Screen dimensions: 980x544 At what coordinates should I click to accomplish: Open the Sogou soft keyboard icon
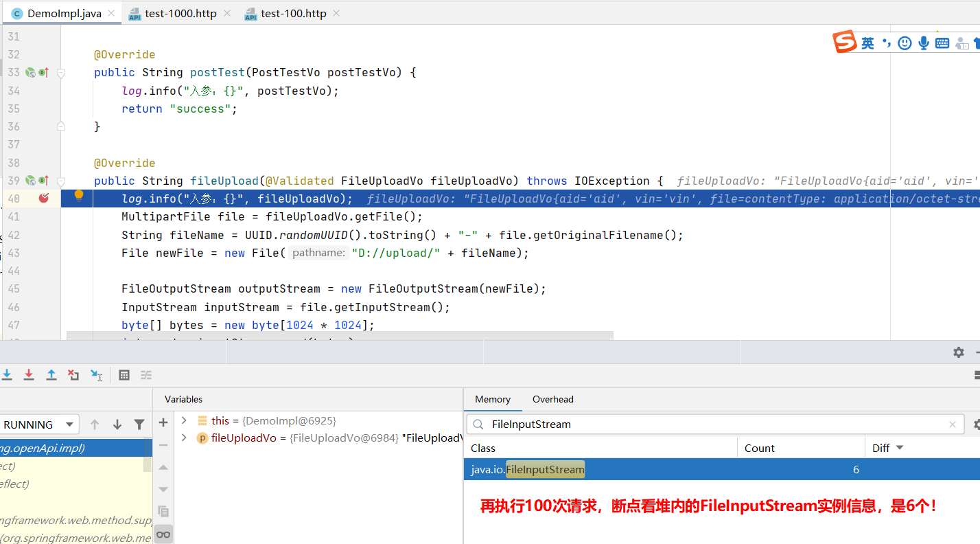942,43
